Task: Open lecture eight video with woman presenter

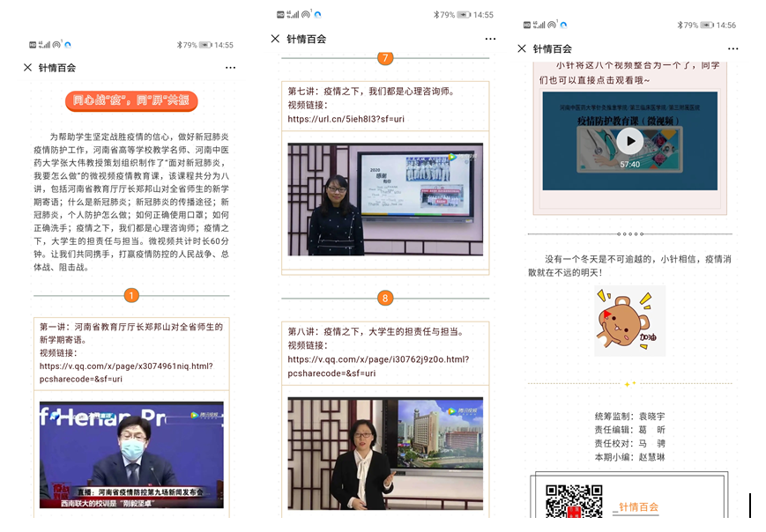Action: [385, 453]
